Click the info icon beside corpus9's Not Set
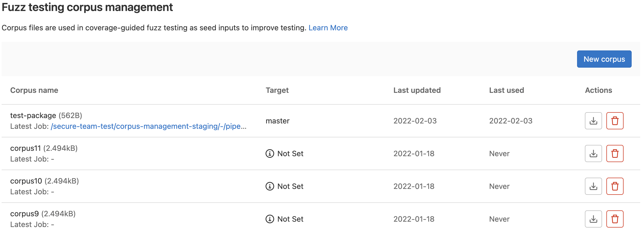 270,219
